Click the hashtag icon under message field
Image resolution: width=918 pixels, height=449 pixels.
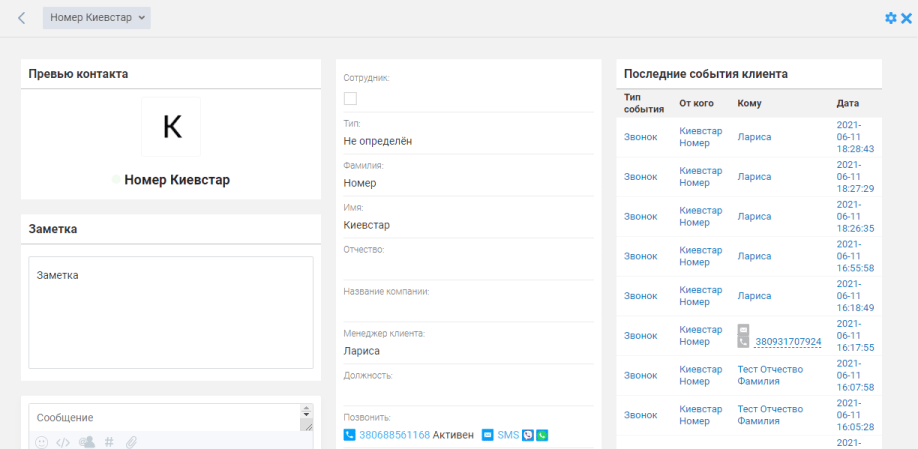(x=109, y=442)
